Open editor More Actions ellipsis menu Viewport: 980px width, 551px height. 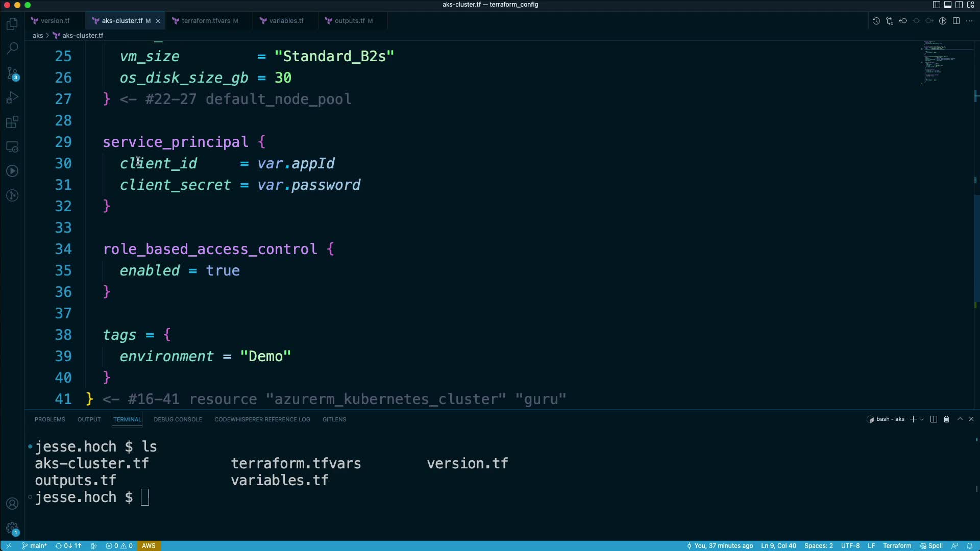tap(969, 21)
